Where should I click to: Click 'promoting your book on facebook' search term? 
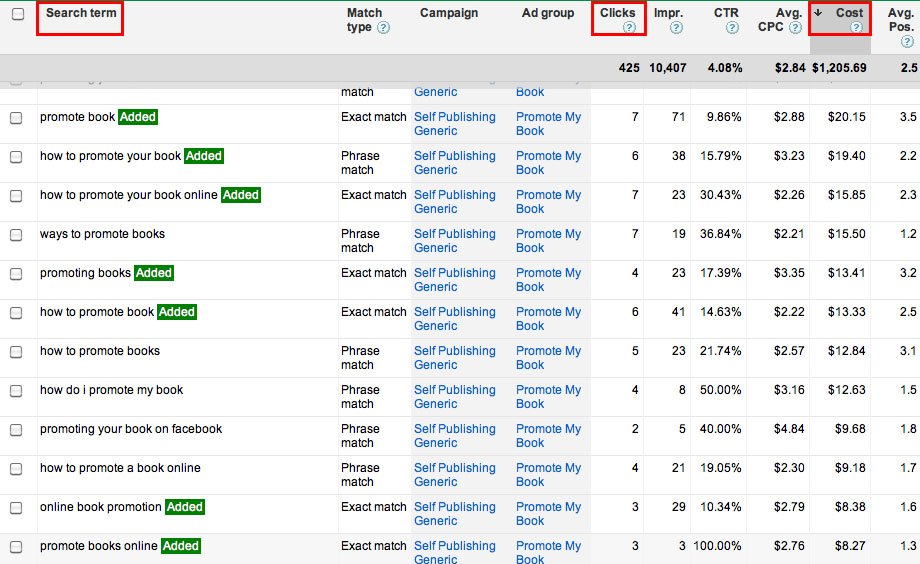[x=131, y=429]
